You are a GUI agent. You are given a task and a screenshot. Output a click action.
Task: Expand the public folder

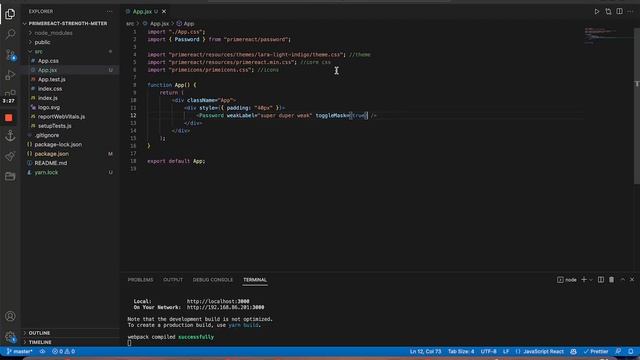point(42,42)
